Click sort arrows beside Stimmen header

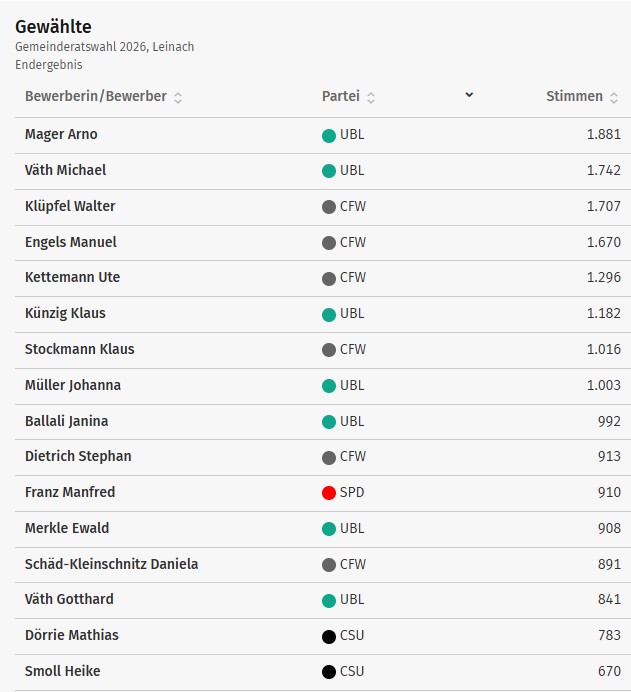pos(615,98)
